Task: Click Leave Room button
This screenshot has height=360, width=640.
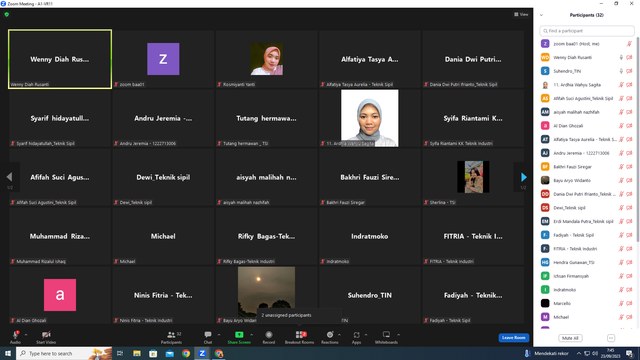Action: coord(513,338)
